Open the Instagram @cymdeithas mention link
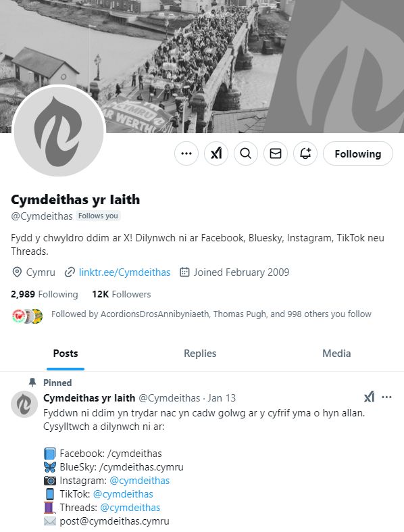 pos(140,481)
